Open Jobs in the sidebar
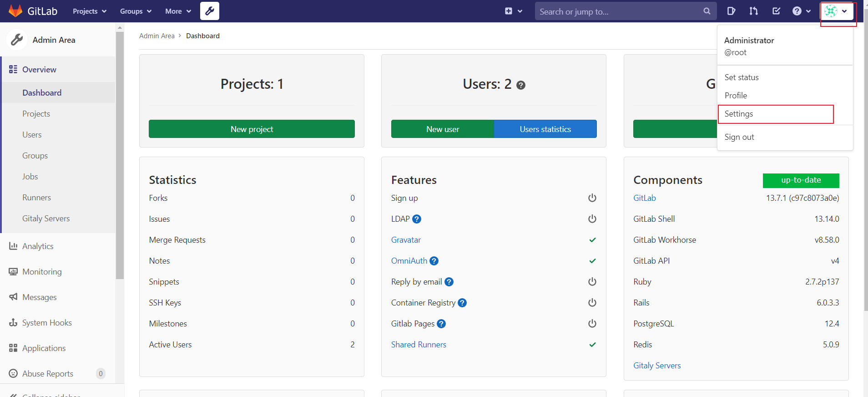Viewport: 868px width, 397px height. coord(30,177)
